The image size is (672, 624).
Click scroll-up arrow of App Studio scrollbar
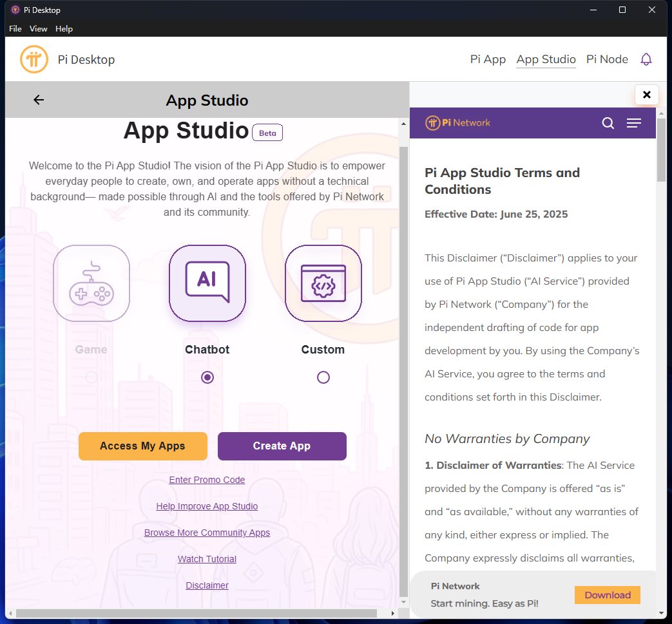tap(403, 124)
